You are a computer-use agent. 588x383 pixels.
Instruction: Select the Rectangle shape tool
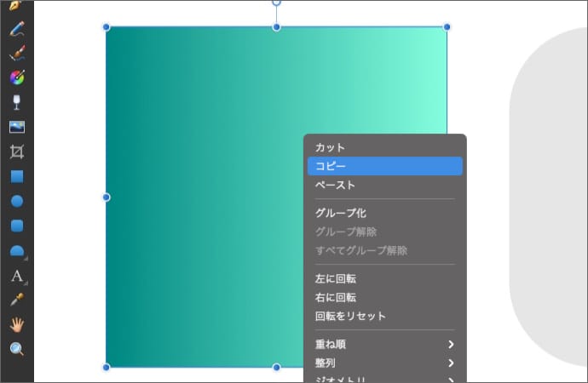[16, 176]
